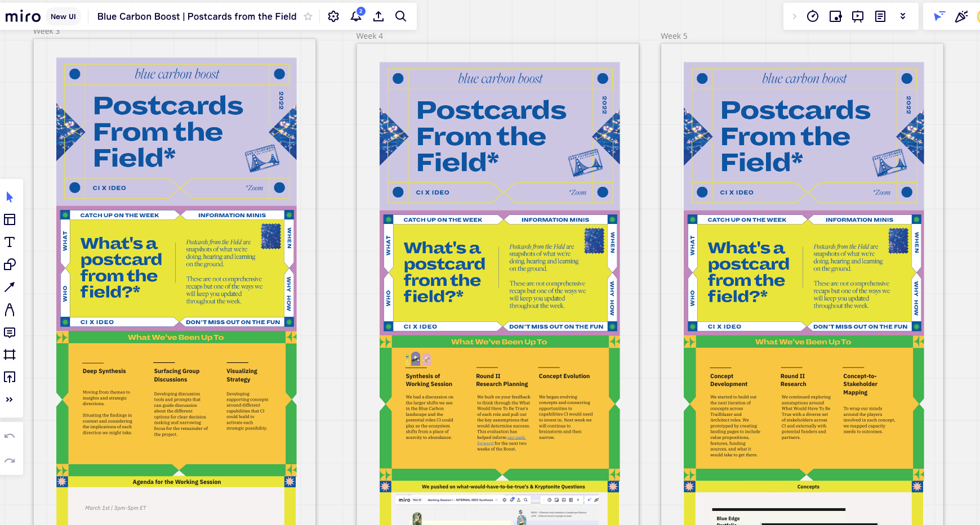The image size is (980, 525).
Task: Select the Connection line arrow tool
Action: pyautogui.click(x=10, y=287)
